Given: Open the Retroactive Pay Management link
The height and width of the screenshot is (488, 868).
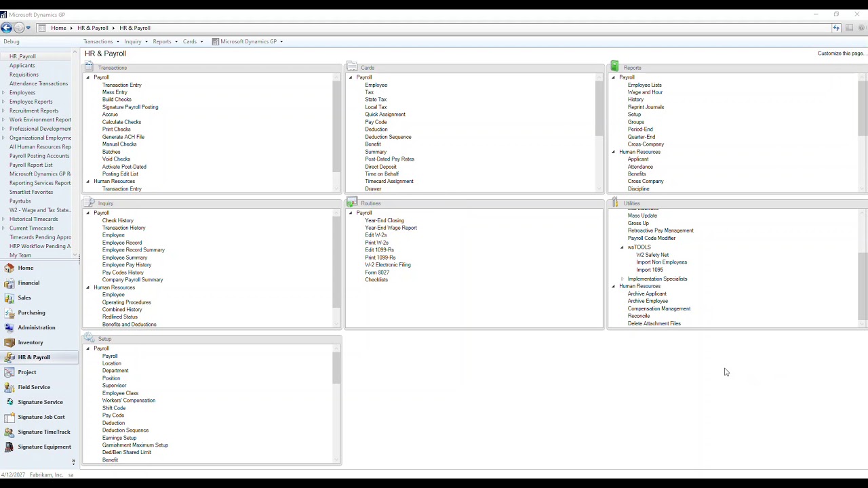Looking at the screenshot, I should pyautogui.click(x=660, y=230).
